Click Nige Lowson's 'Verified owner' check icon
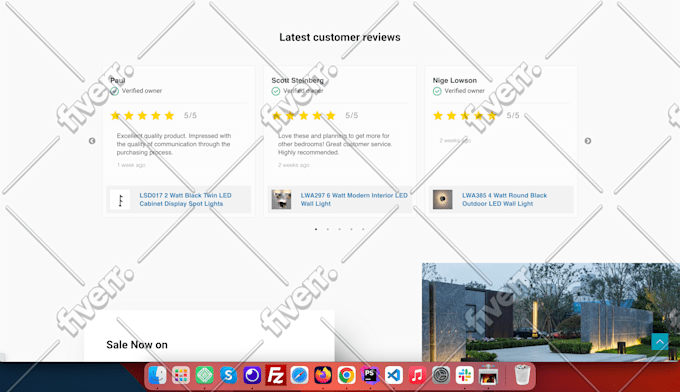Image resolution: width=680 pixels, height=392 pixels. pos(437,91)
